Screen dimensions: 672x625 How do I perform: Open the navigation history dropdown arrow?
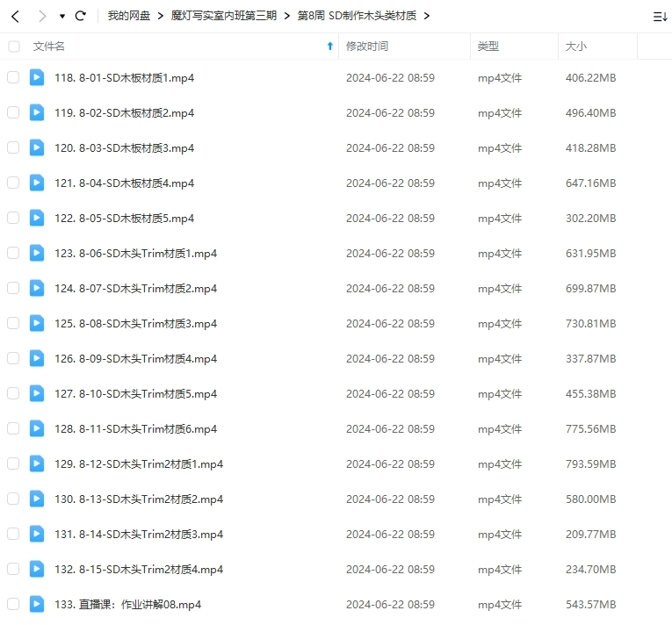61,16
